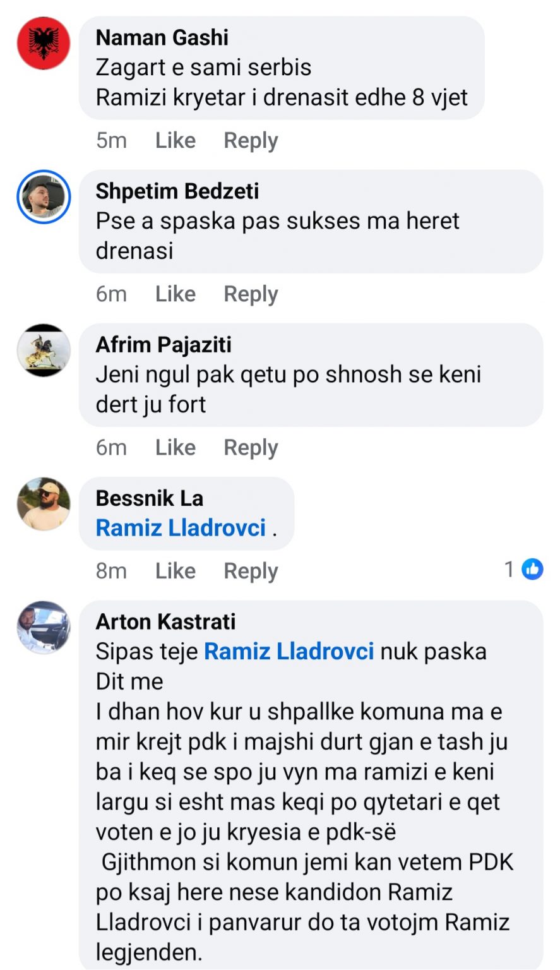Click the blue thumbs-up reaction icon
The height and width of the screenshot is (970, 560).
[x=533, y=570]
